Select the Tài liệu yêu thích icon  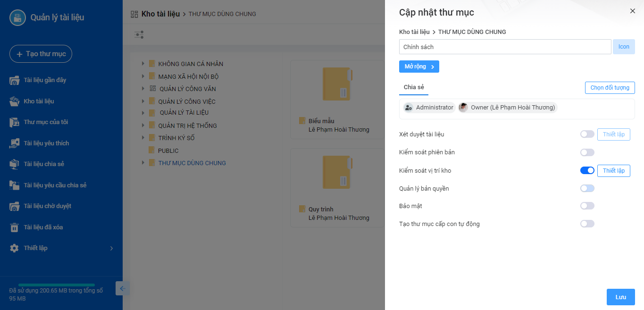pos(15,143)
